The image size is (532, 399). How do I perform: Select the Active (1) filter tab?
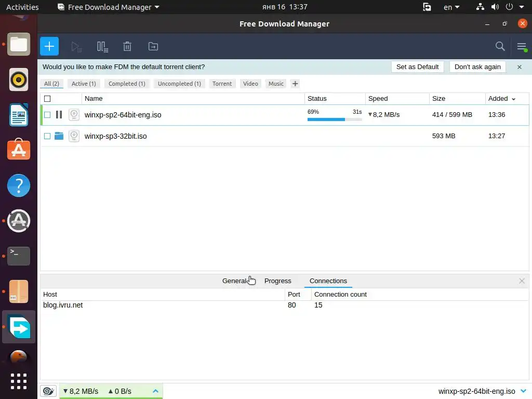pos(84,84)
